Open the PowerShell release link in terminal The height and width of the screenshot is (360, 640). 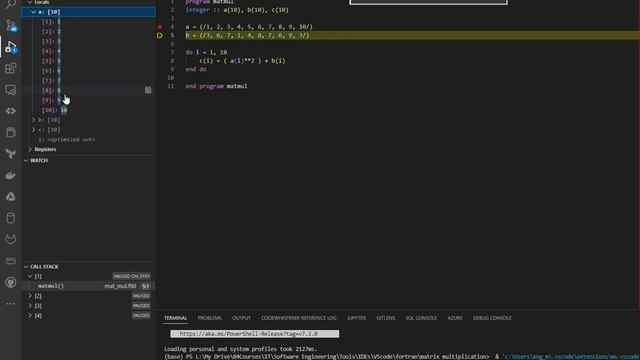249,334
